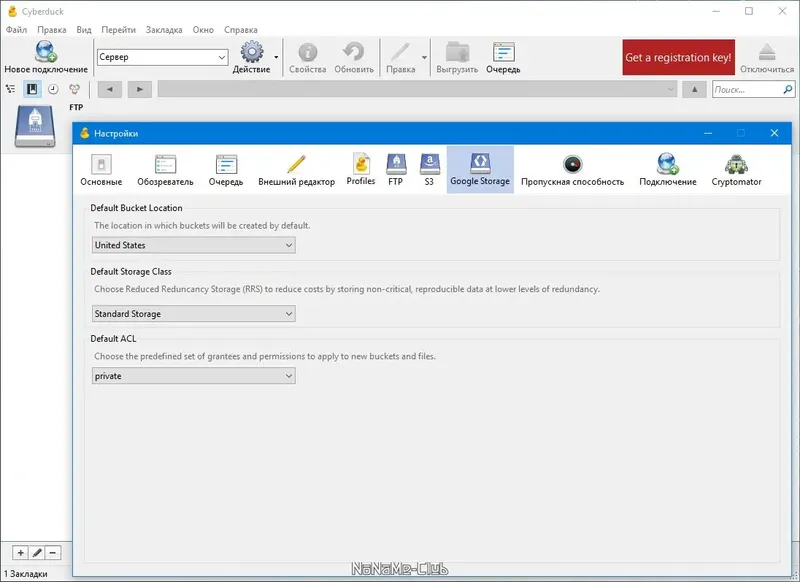Open the Файл menu
The image size is (800, 582).
click(x=16, y=30)
